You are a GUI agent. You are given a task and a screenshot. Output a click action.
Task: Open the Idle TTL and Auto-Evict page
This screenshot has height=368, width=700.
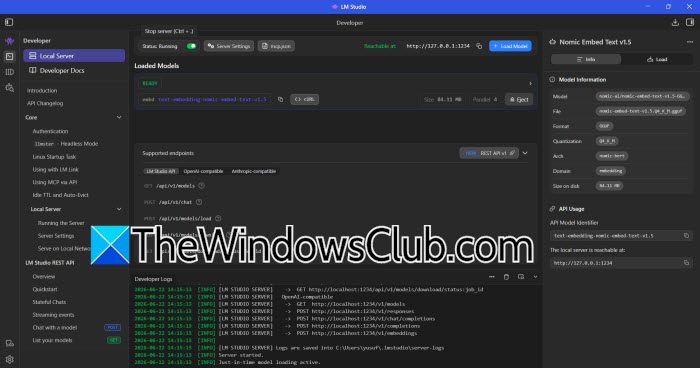pos(60,195)
